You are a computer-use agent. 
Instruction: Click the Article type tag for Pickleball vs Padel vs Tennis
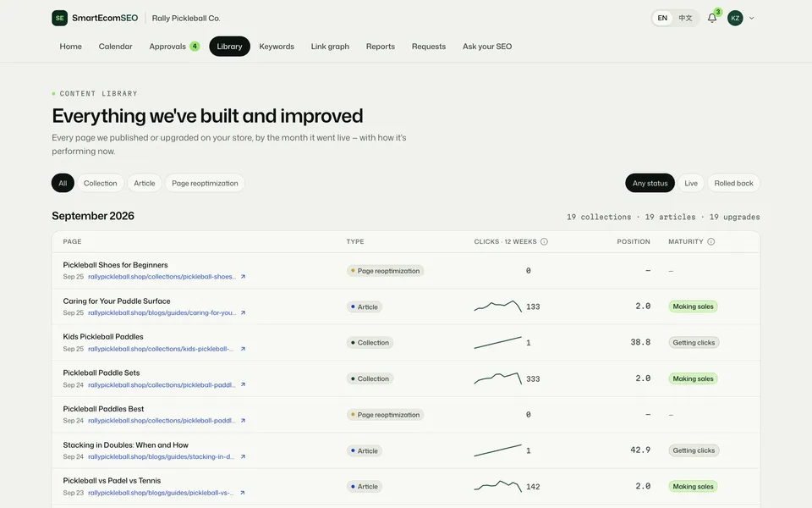(x=364, y=487)
